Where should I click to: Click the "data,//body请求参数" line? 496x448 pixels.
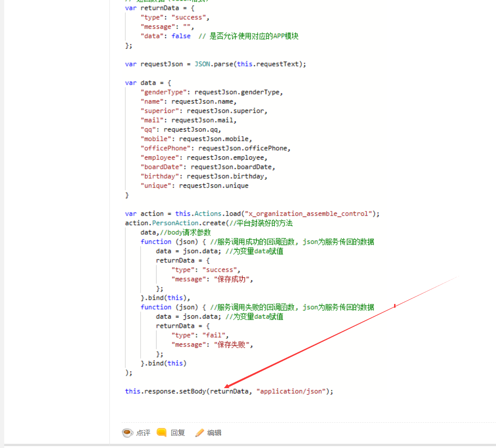(x=176, y=232)
